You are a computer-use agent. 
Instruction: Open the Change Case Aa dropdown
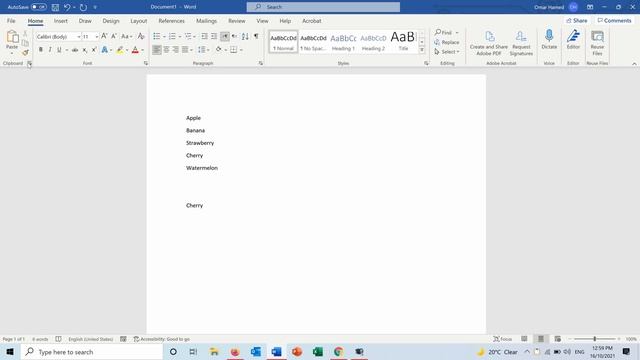click(x=127, y=36)
